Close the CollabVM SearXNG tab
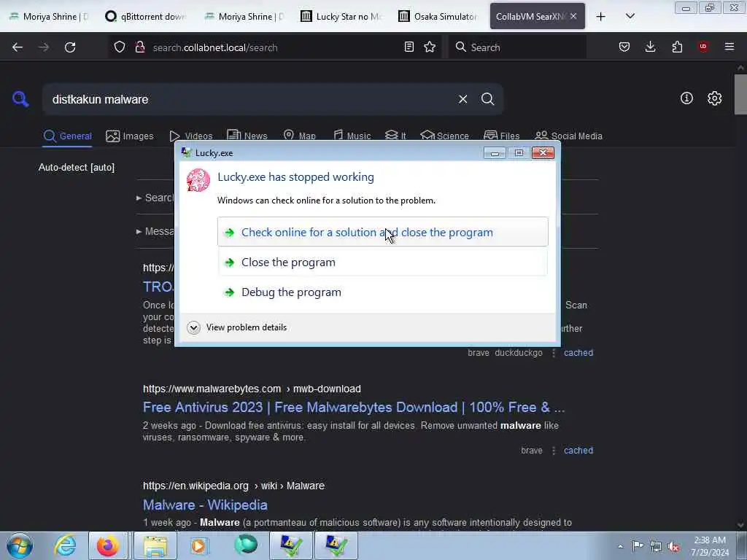This screenshot has height=560, width=747. [573, 16]
